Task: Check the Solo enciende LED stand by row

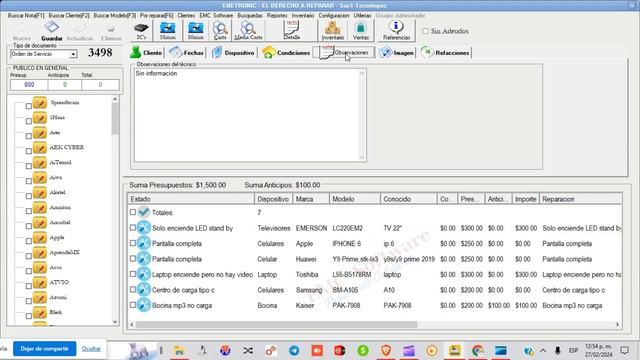Action: pyautogui.click(x=133, y=228)
